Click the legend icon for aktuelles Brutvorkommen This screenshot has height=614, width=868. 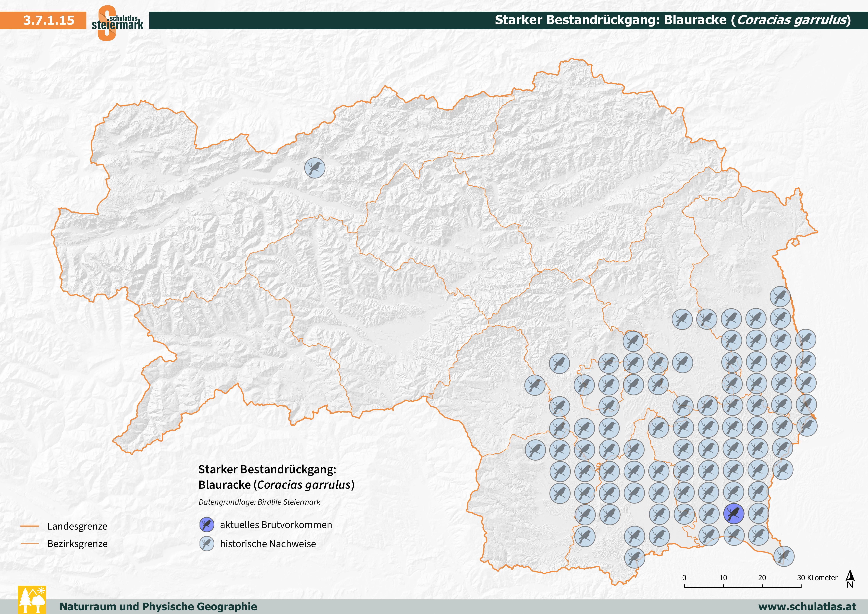(207, 524)
